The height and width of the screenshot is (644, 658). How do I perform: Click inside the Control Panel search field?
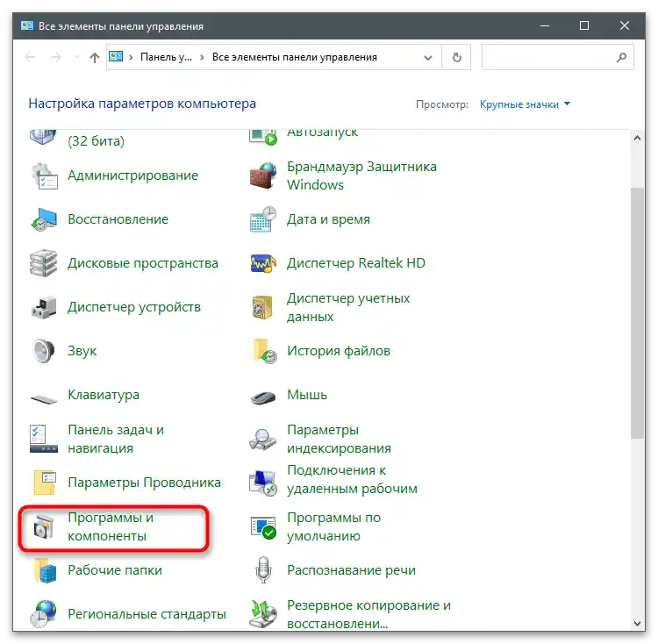coord(558,57)
